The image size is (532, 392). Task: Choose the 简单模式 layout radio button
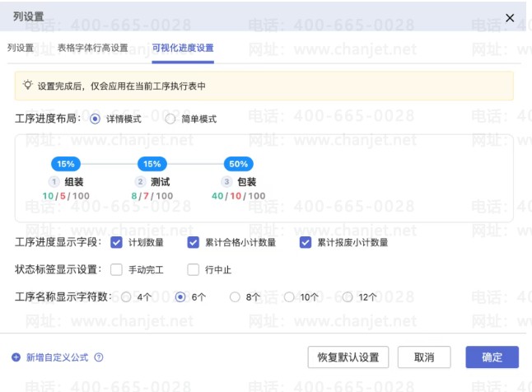(170, 119)
